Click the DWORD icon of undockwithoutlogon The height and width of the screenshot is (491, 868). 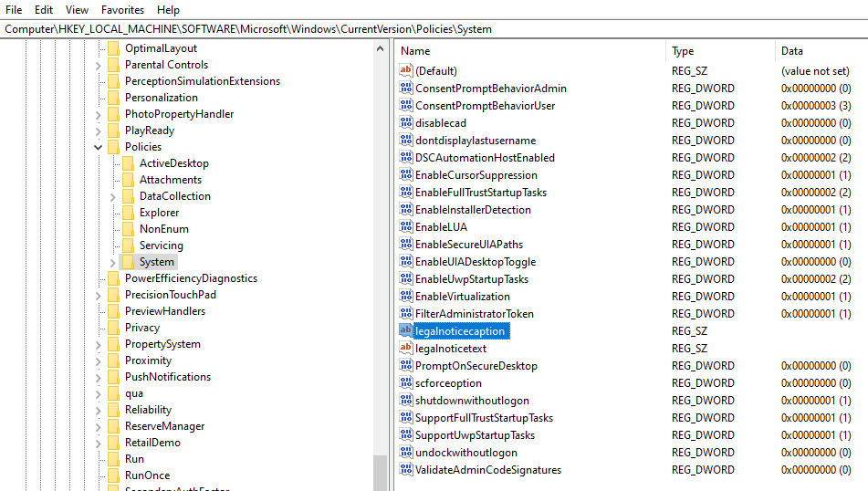[406, 453]
